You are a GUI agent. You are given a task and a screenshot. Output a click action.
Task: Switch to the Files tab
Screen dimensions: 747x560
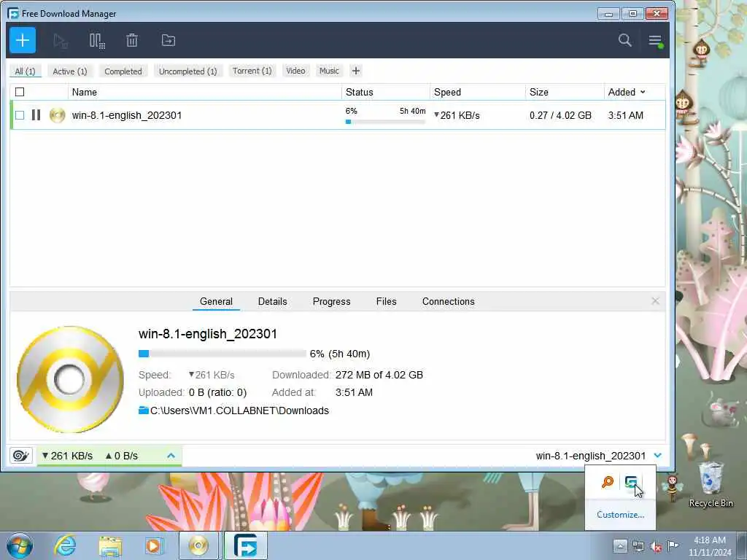click(x=387, y=301)
